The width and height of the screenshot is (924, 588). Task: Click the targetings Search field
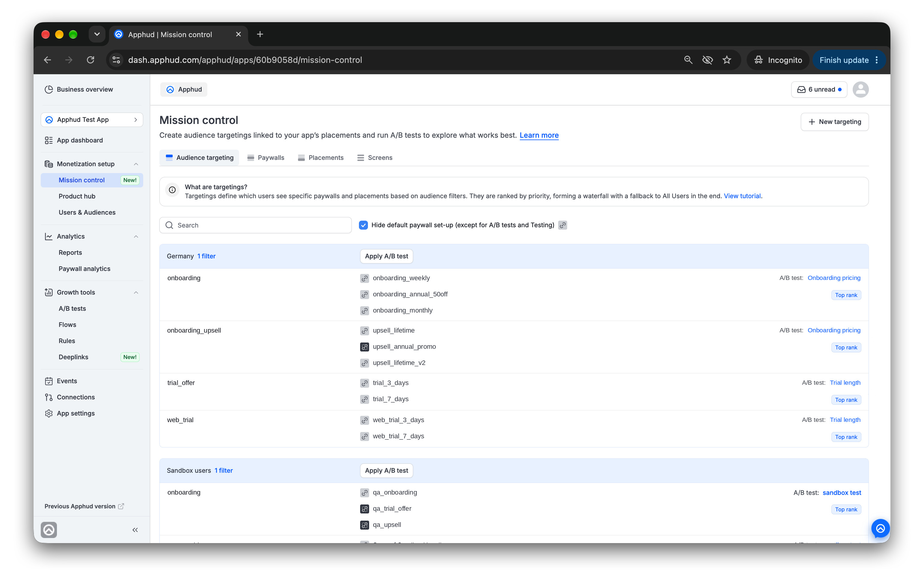tap(256, 225)
